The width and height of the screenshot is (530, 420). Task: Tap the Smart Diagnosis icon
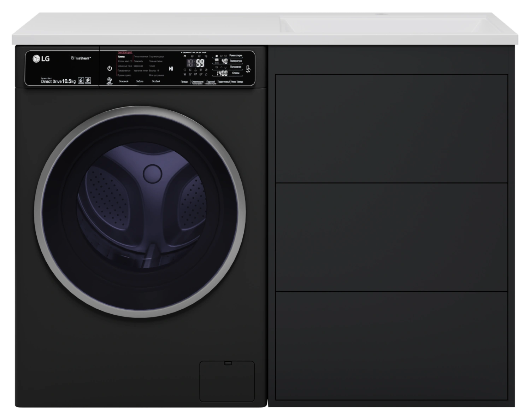[x=110, y=81]
